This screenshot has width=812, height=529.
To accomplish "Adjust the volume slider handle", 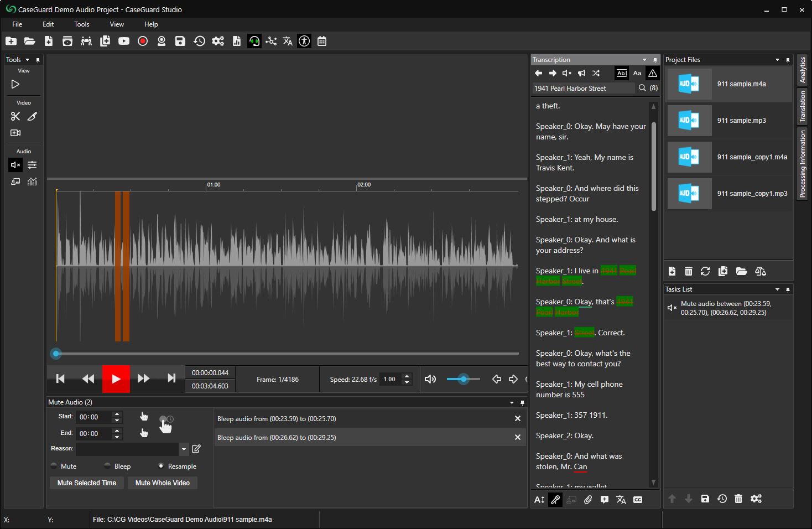I will [x=464, y=379].
